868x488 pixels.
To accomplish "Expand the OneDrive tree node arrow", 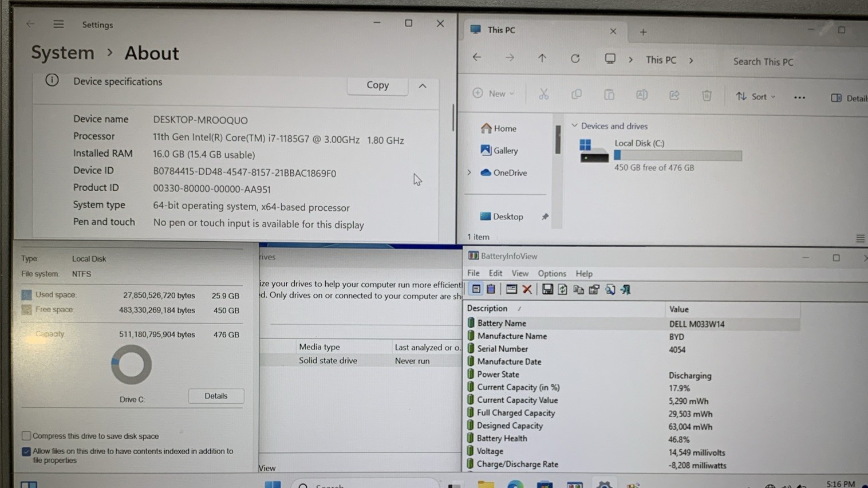I will click(x=469, y=172).
